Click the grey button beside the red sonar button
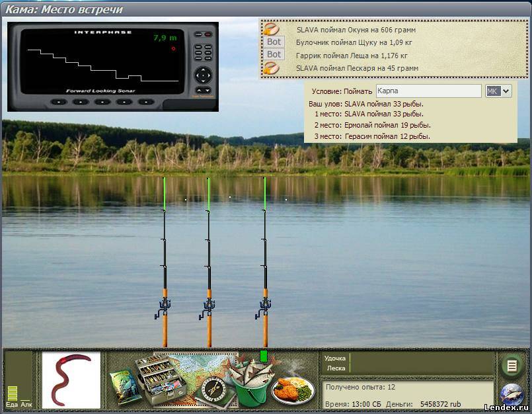This screenshot has width=532, height=414. tap(198, 34)
